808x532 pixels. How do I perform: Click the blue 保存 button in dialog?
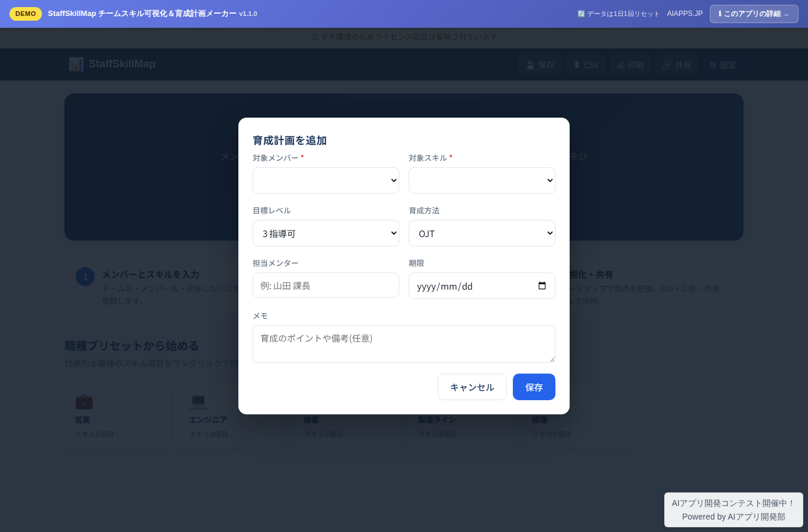(534, 387)
